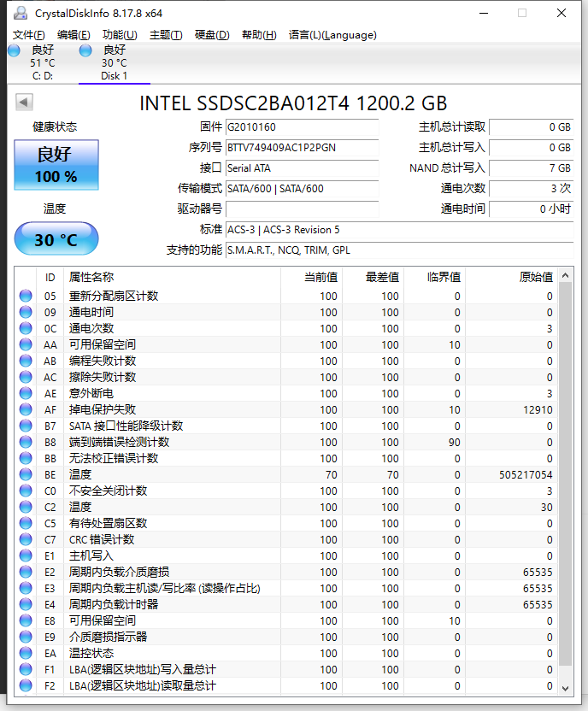Click status icon for F2 LBA读取量总计
Screen dimensions: 588x711
[x=26, y=685]
